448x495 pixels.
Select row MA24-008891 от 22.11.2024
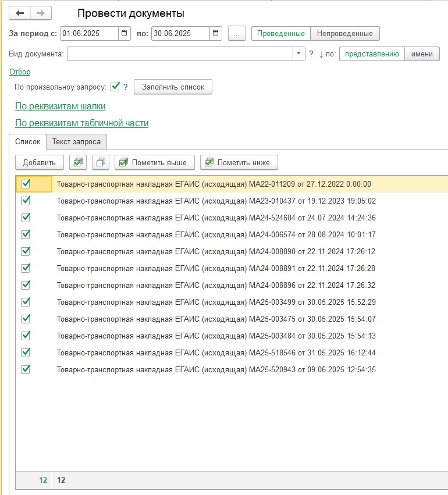pyautogui.click(x=232, y=268)
